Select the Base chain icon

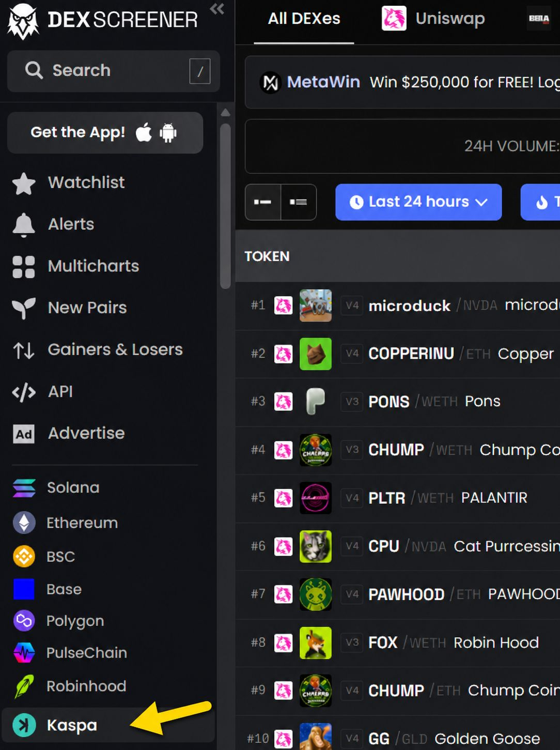coord(24,589)
